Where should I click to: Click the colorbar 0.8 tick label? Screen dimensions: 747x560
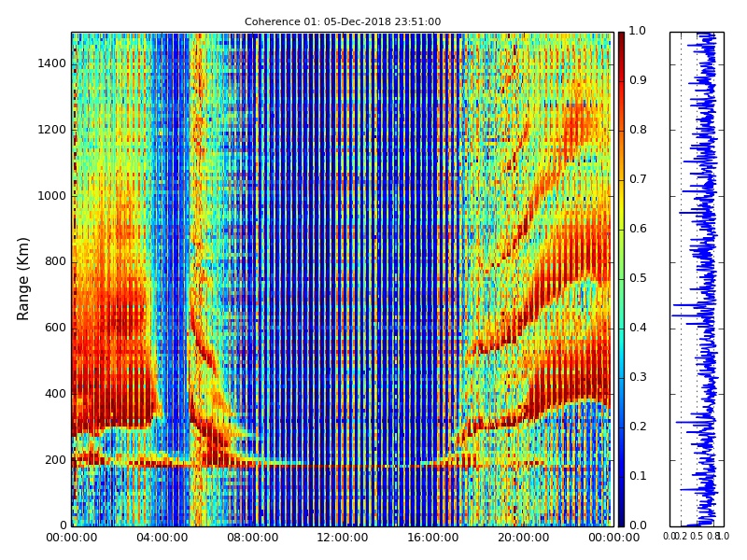click(x=638, y=130)
